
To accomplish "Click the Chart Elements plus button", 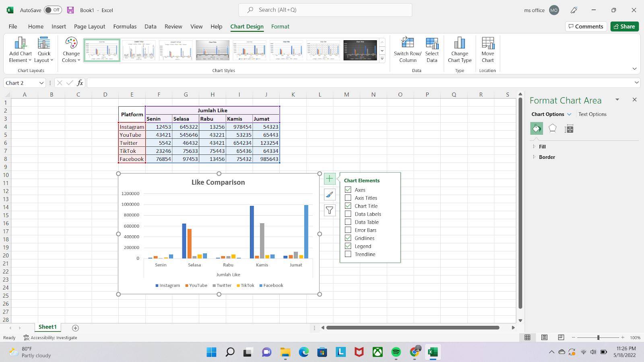I will click(x=330, y=179).
